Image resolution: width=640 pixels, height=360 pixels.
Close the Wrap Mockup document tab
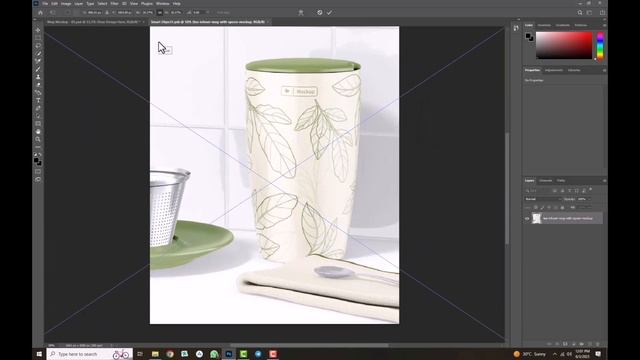(x=144, y=22)
